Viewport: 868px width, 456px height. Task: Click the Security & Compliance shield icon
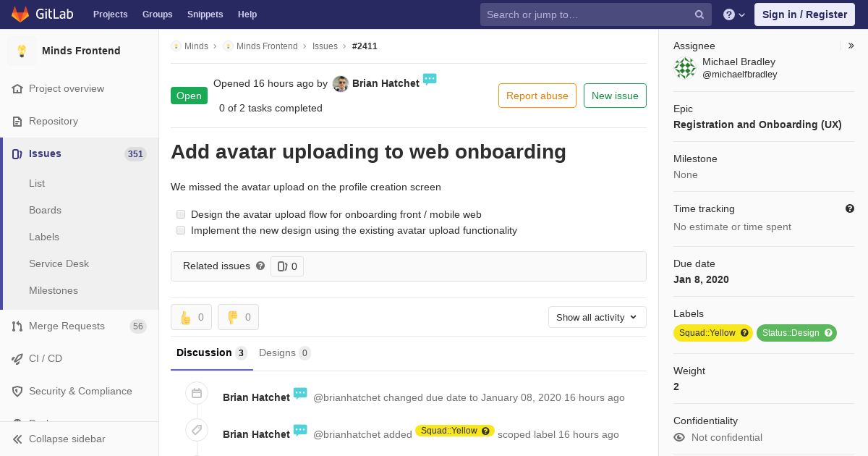(x=17, y=391)
